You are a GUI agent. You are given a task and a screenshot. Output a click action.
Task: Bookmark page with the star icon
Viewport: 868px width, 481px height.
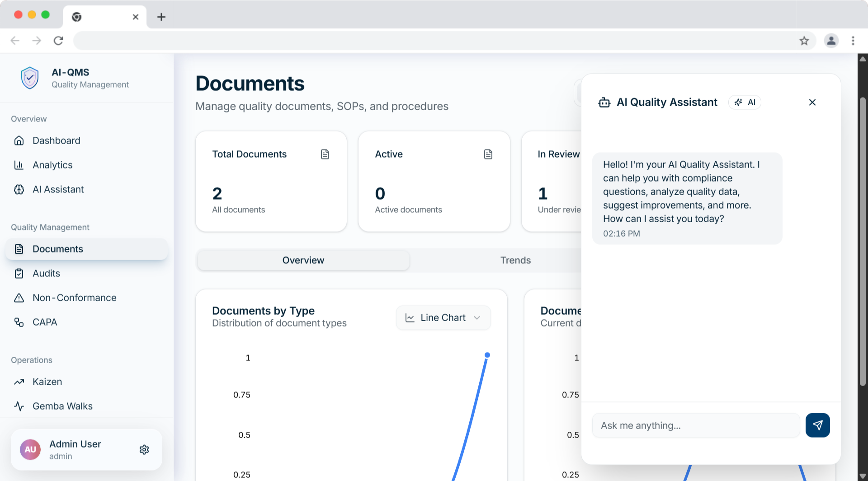click(804, 41)
